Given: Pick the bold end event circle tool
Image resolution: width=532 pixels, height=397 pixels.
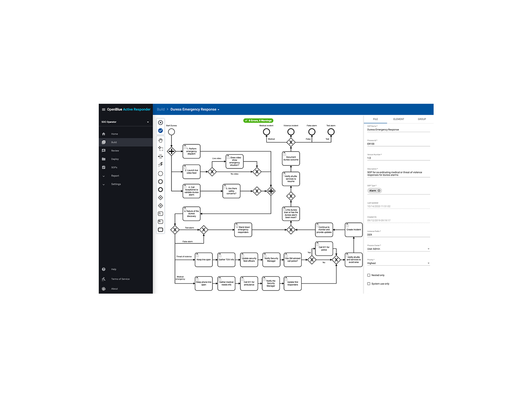Looking at the screenshot, I should (160, 190).
